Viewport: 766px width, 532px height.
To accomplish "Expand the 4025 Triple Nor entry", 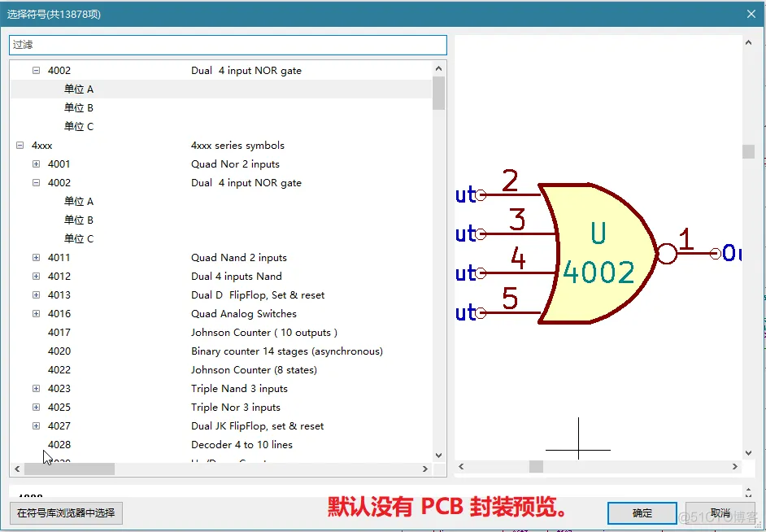I will pyautogui.click(x=36, y=407).
